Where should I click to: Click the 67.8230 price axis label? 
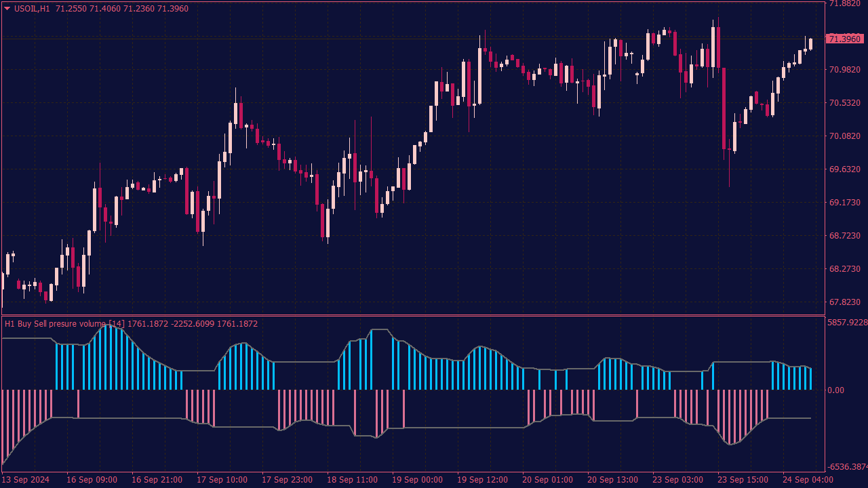click(x=844, y=302)
